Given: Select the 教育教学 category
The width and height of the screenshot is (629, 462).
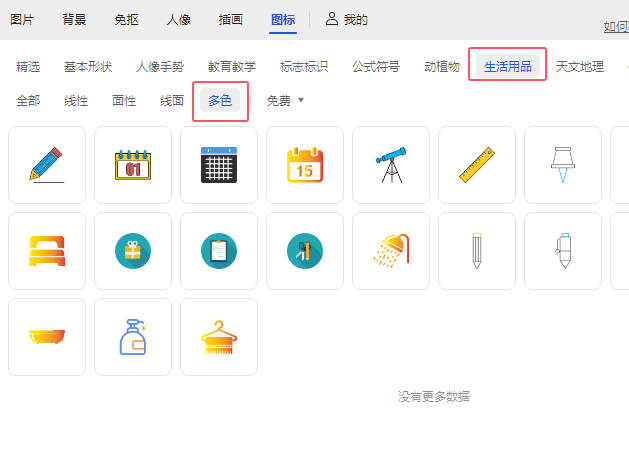Looking at the screenshot, I should (232, 67).
